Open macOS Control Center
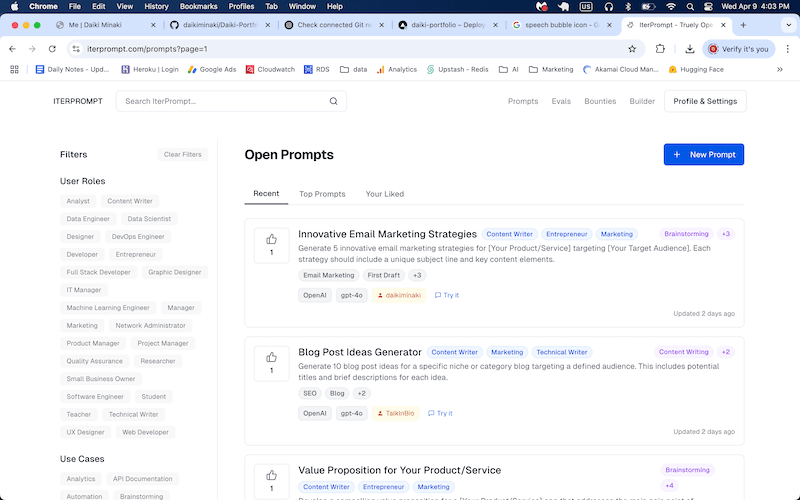 coord(708,7)
